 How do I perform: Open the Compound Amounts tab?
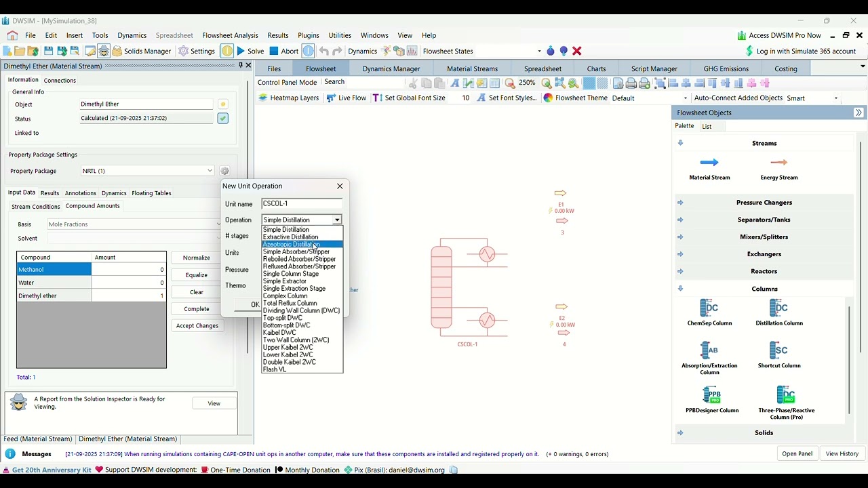pyautogui.click(x=93, y=206)
